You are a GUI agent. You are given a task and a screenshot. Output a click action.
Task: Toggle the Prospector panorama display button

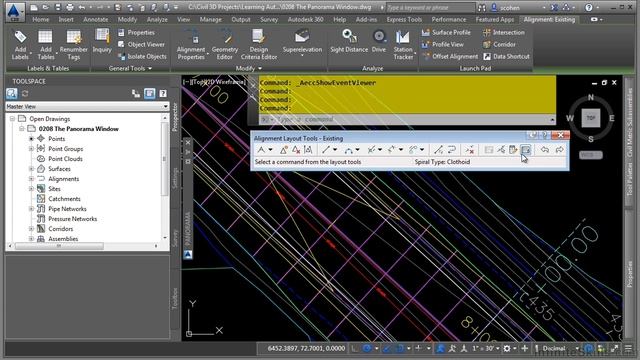tap(149, 94)
